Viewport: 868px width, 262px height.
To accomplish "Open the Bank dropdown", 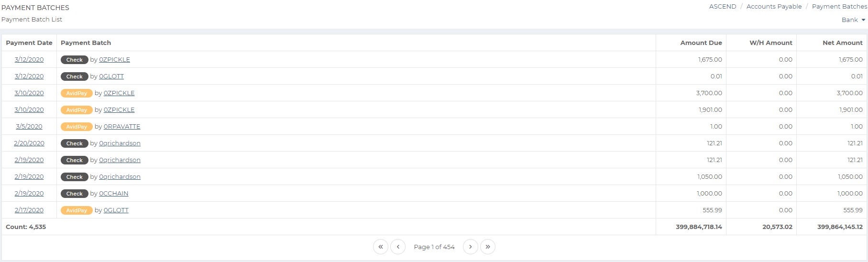I will point(853,20).
